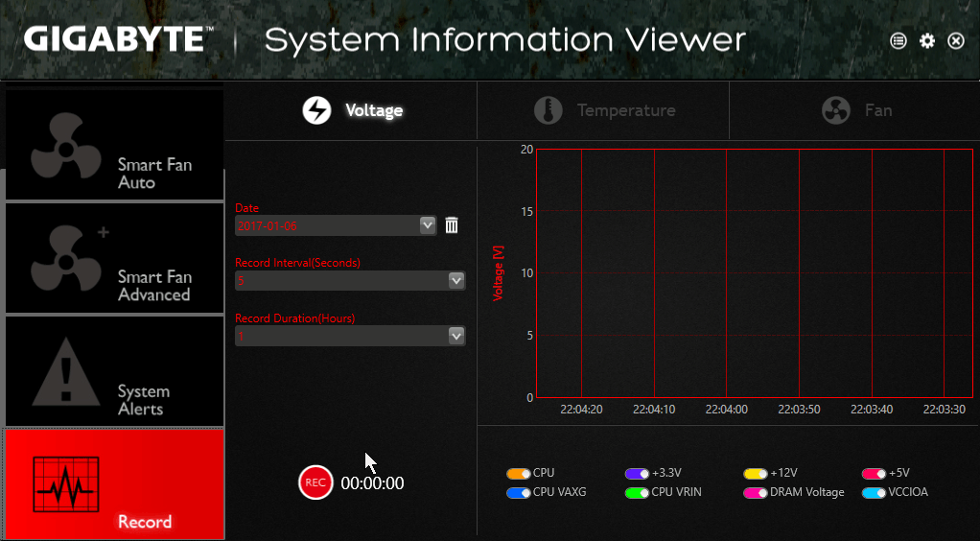Screen dimensions: 980x541
Task: Select the Record section label
Action: (x=145, y=522)
